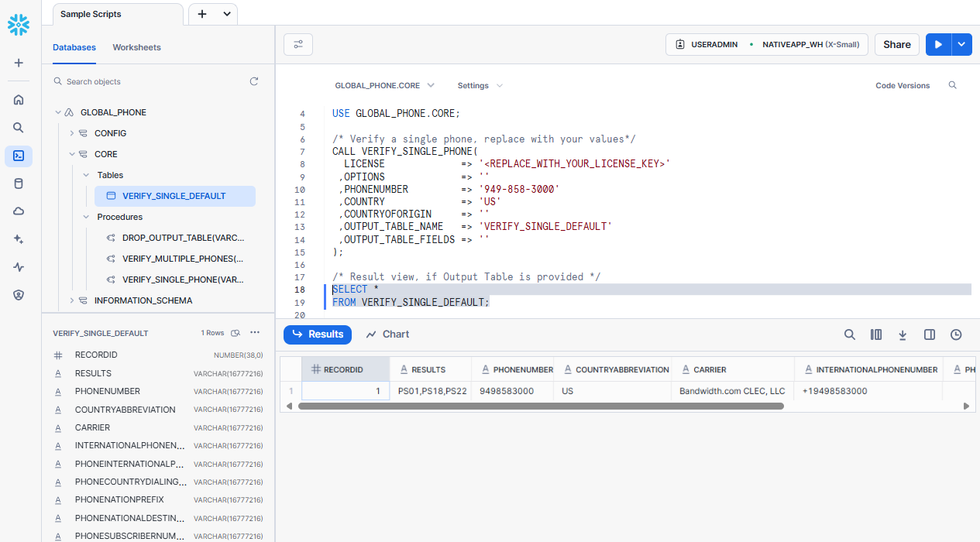Download the query results
Screen dimensions: 980x542
(903, 334)
